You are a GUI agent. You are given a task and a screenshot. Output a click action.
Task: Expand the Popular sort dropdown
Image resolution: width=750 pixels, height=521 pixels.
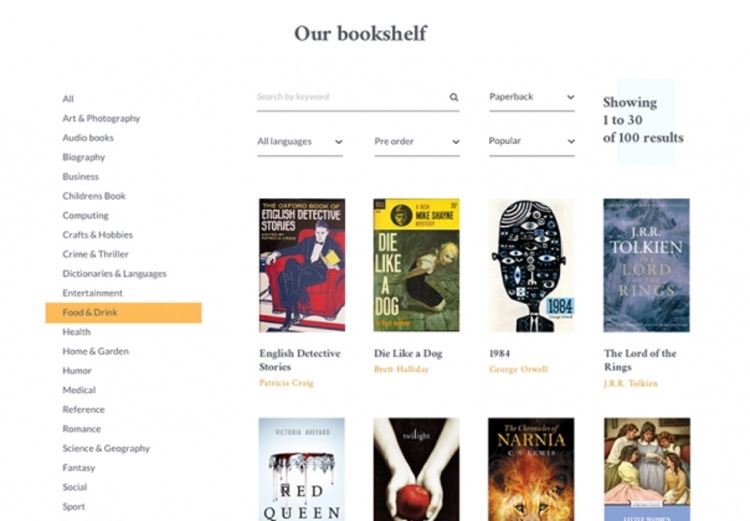tap(531, 141)
